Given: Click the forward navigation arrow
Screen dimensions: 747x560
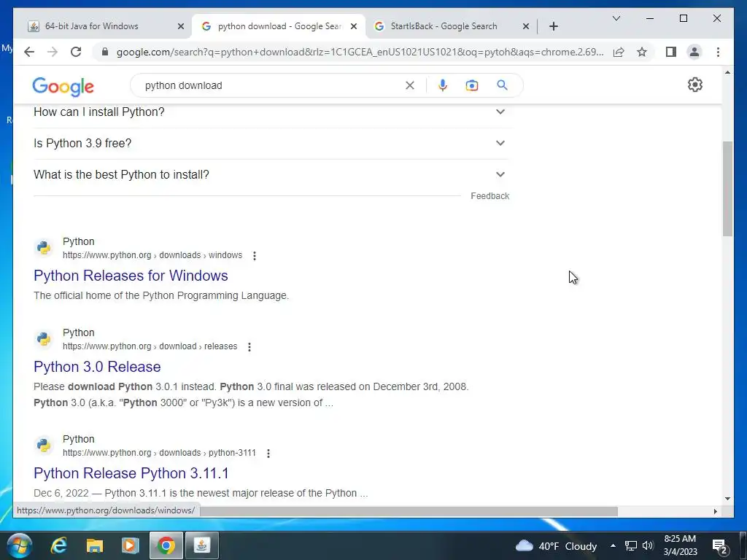Looking at the screenshot, I should pos(53,52).
